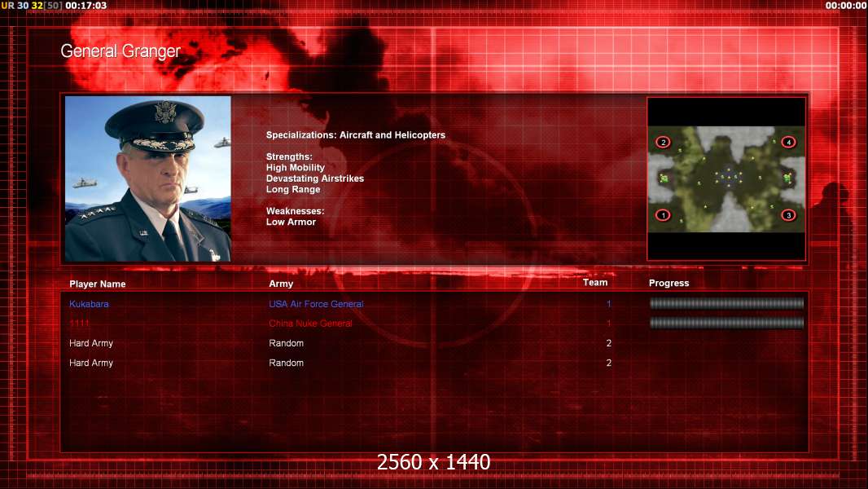Click the "Player Name" column header
Image resolution: width=868 pixels, height=489 pixels.
98,284
